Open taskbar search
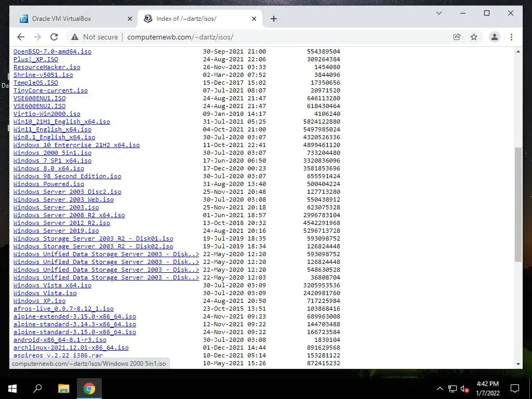This screenshot has height=399, width=532. [x=37, y=389]
